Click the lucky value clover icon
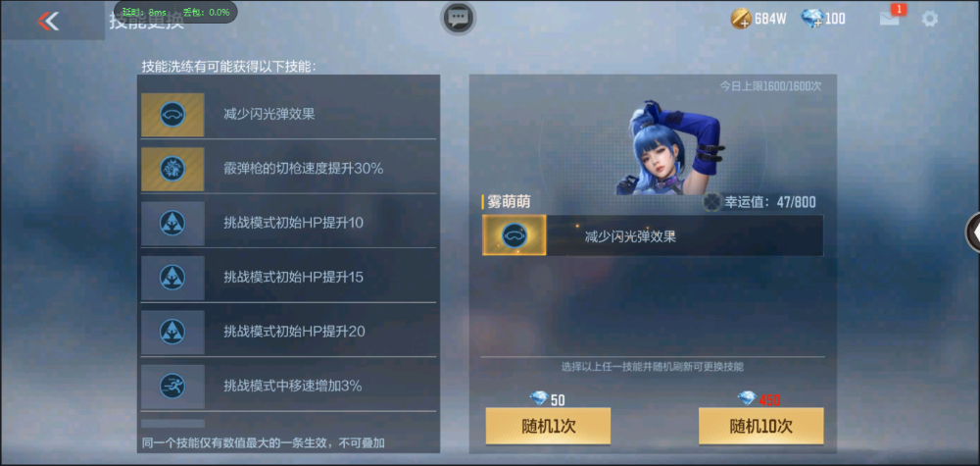Screen dimensions: 980x466 click(x=711, y=201)
